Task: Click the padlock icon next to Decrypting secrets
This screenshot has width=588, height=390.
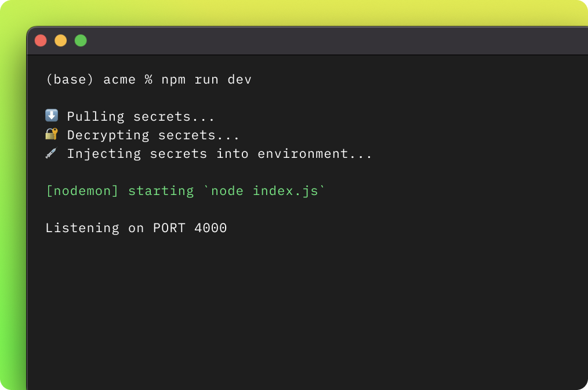Action: pos(51,134)
